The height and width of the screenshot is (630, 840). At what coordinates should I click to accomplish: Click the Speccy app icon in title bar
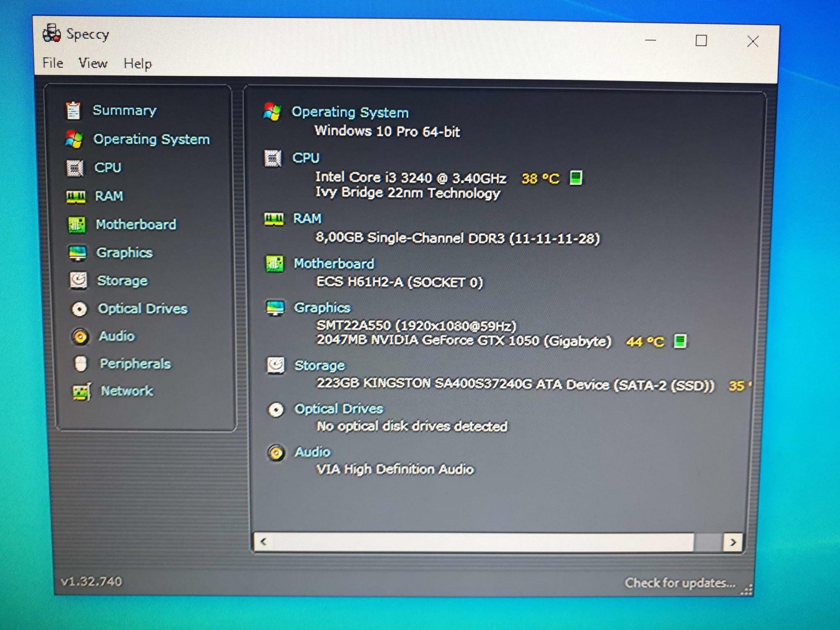(52, 33)
